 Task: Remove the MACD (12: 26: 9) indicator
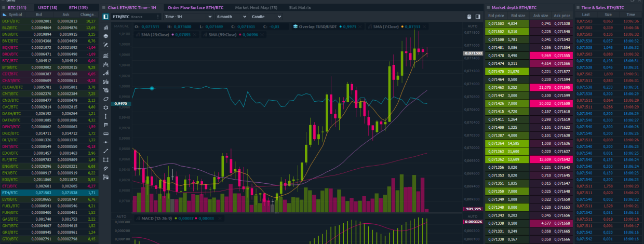220,219
